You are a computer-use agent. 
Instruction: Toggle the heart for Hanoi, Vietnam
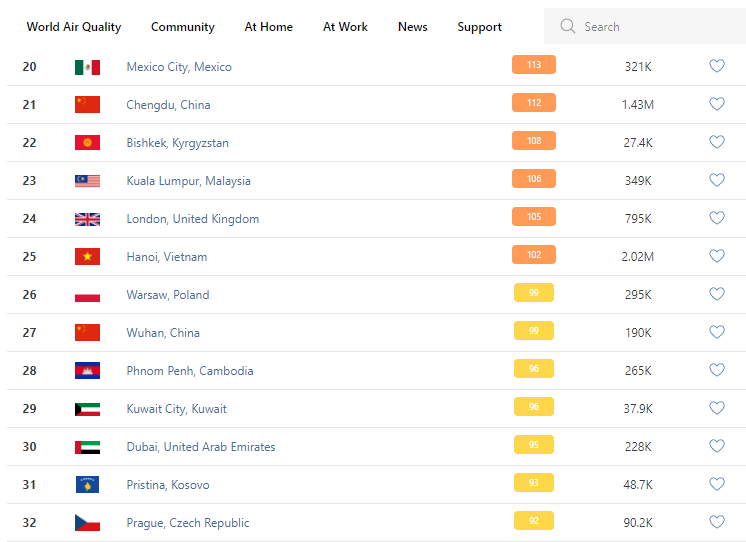pyautogui.click(x=716, y=256)
